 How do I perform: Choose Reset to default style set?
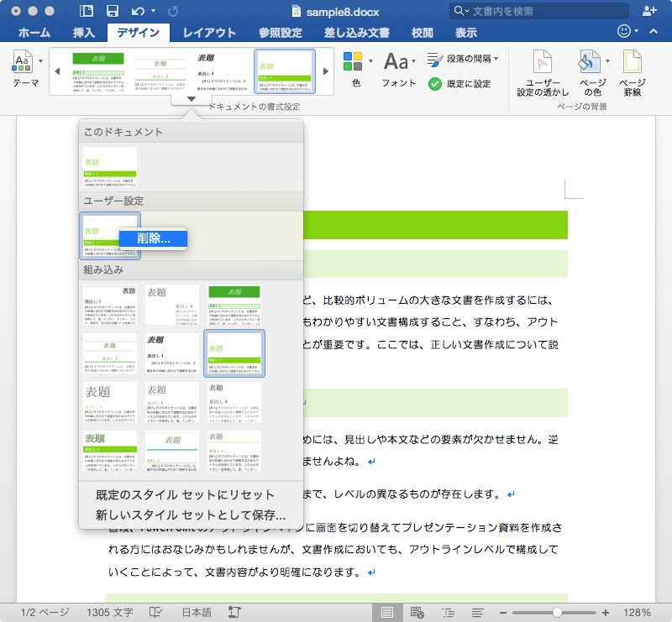pyautogui.click(x=185, y=494)
